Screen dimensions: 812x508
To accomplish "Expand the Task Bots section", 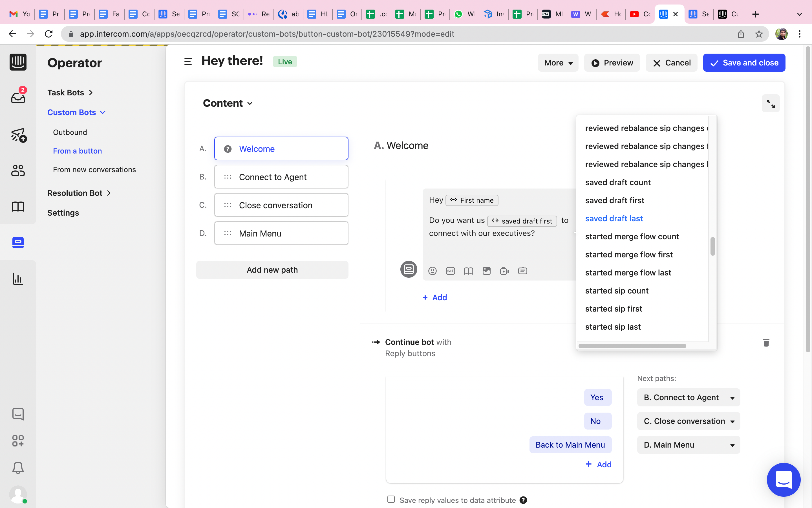I will point(70,93).
